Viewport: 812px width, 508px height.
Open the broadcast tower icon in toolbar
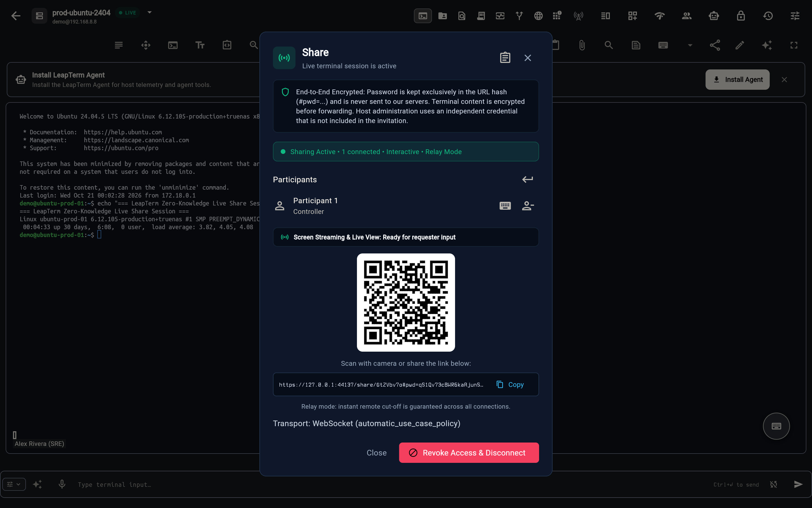pos(579,16)
